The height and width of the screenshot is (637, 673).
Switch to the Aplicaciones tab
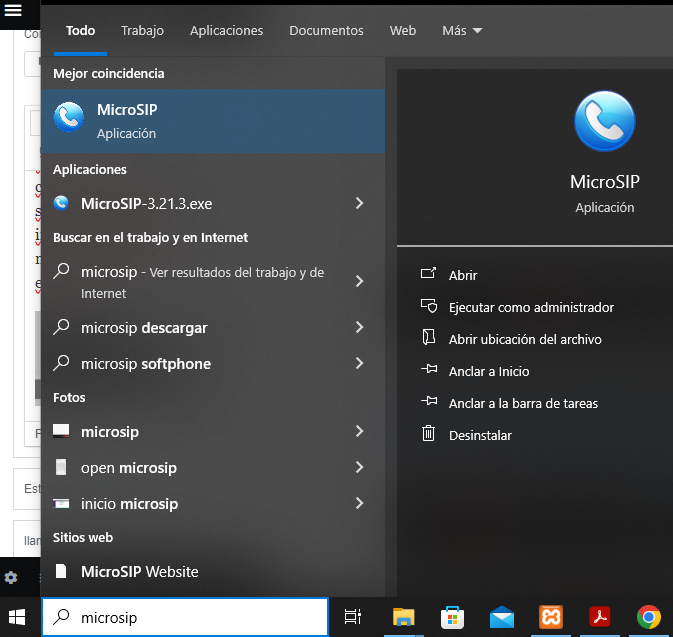click(226, 31)
